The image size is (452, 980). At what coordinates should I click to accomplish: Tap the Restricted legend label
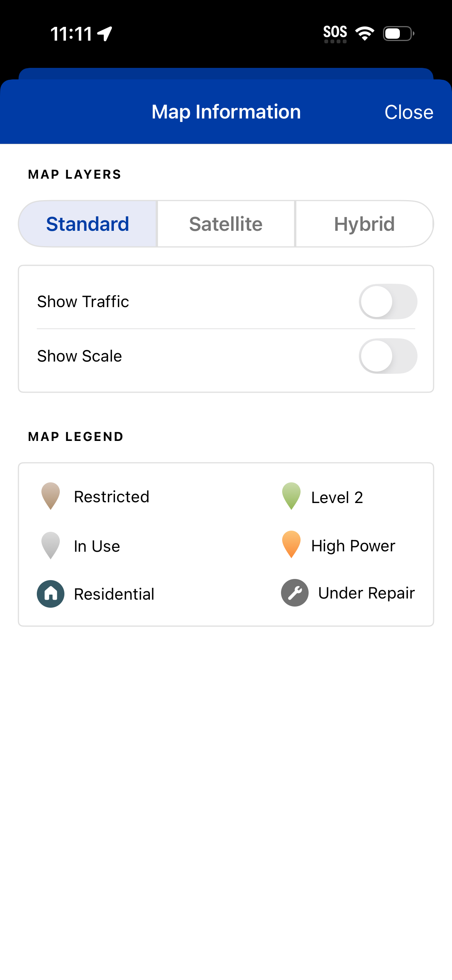(x=112, y=497)
